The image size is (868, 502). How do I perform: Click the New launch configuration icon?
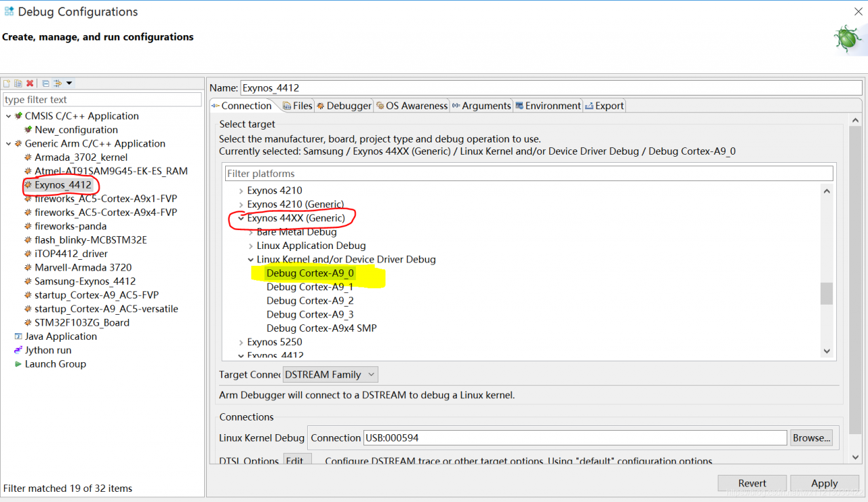(x=7, y=83)
